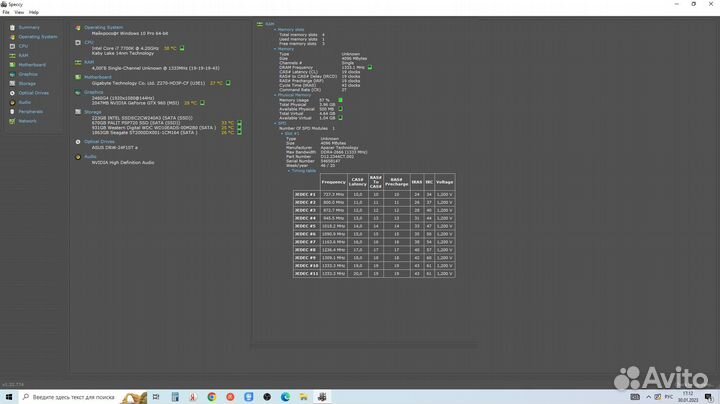Image resolution: width=720 pixels, height=404 pixels.
Task: Click the summary panel Audio icon
Action: pos(78,157)
